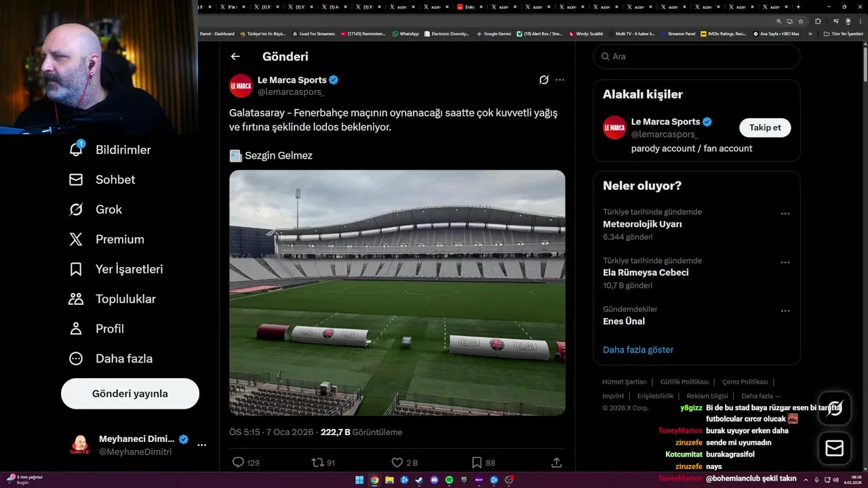Click Gönderi yayınla button
Image resolution: width=868 pixels, height=488 pixels.
pos(130,394)
